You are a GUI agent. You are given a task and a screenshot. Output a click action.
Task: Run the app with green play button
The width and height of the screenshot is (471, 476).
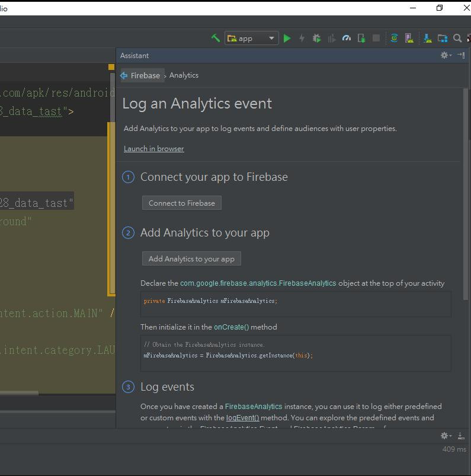point(287,39)
